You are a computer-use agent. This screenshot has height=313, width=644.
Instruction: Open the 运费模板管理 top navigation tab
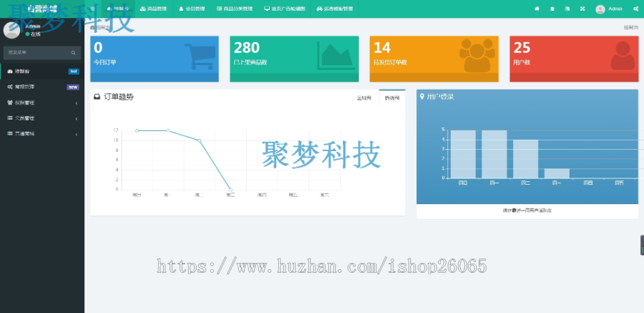335,9
